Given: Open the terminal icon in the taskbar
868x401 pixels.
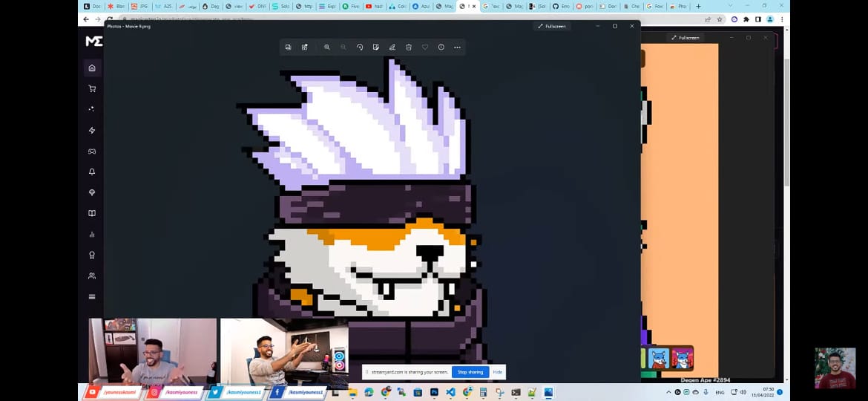Looking at the screenshot, I should pyautogui.click(x=516, y=392).
